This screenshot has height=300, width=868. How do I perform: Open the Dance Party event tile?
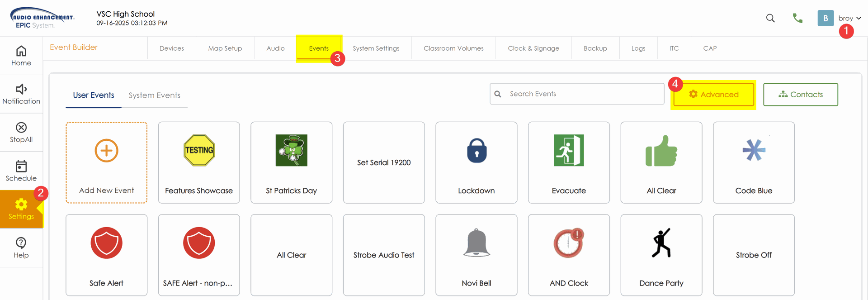tap(661, 255)
